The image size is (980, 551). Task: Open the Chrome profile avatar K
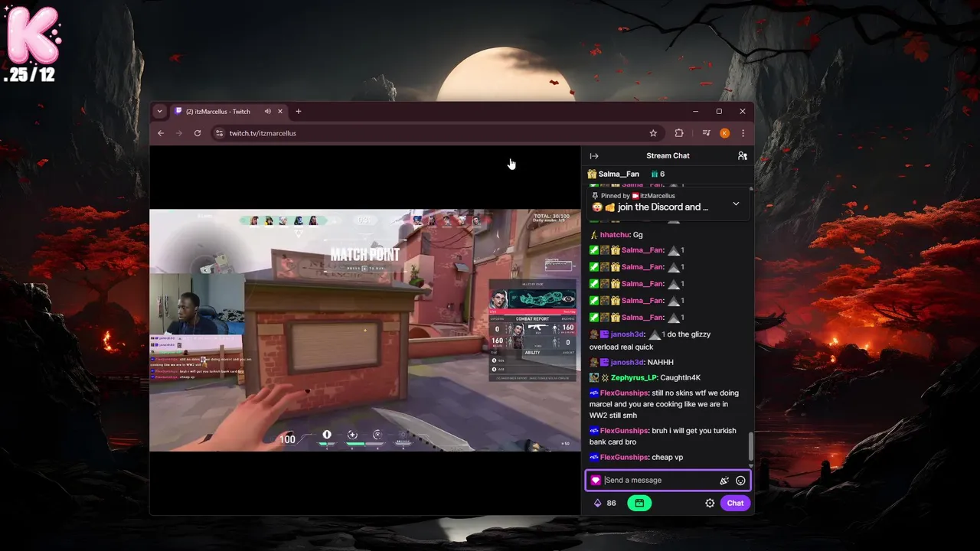click(x=724, y=133)
